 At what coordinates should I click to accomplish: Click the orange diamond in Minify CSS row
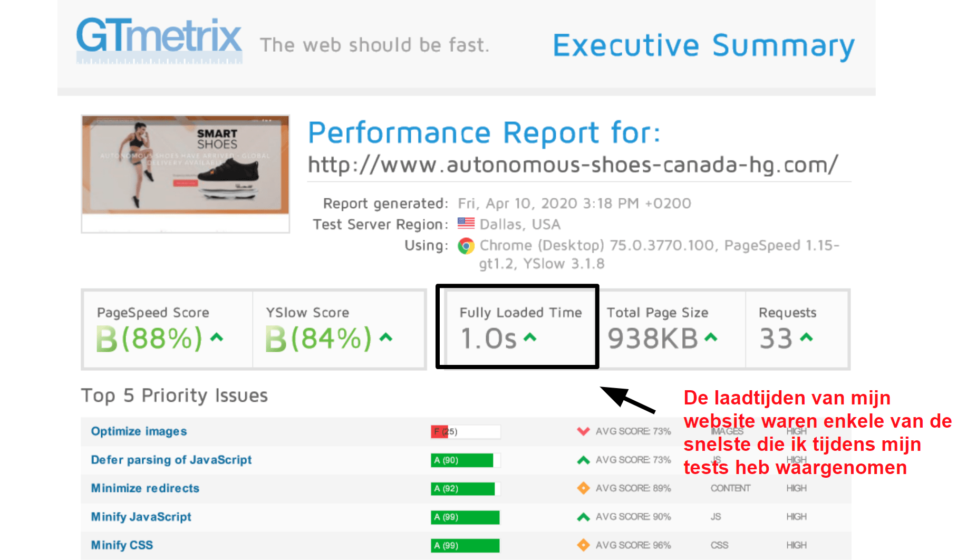583,545
